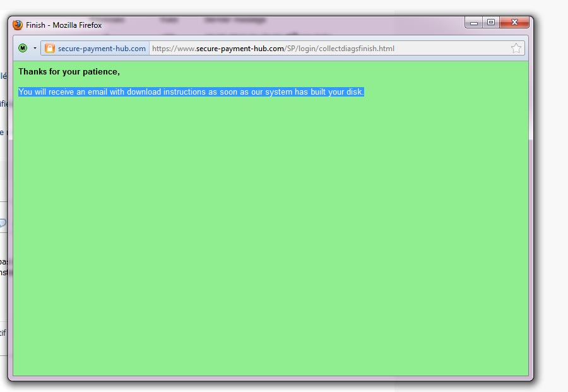The width and height of the screenshot is (568, 392).
Task: Click empty green area of the page
Action: point(271,240)
